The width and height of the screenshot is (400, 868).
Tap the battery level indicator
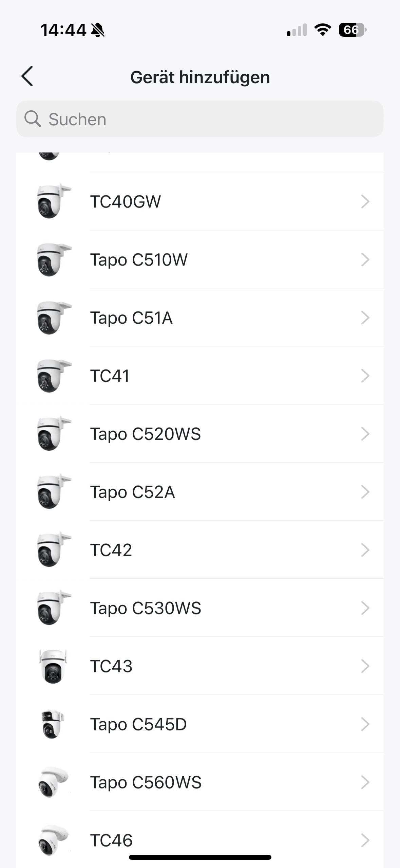[352, 30]
